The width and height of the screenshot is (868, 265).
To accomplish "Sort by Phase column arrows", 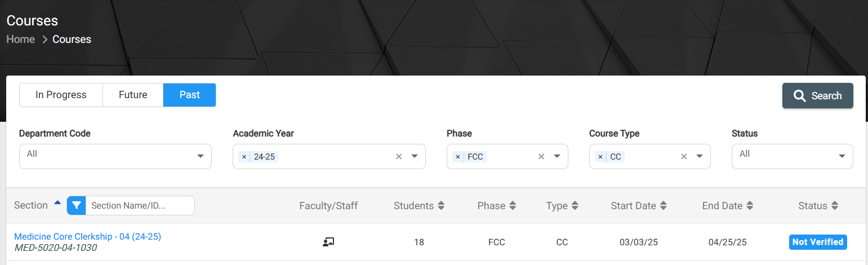I will [513, 206].
